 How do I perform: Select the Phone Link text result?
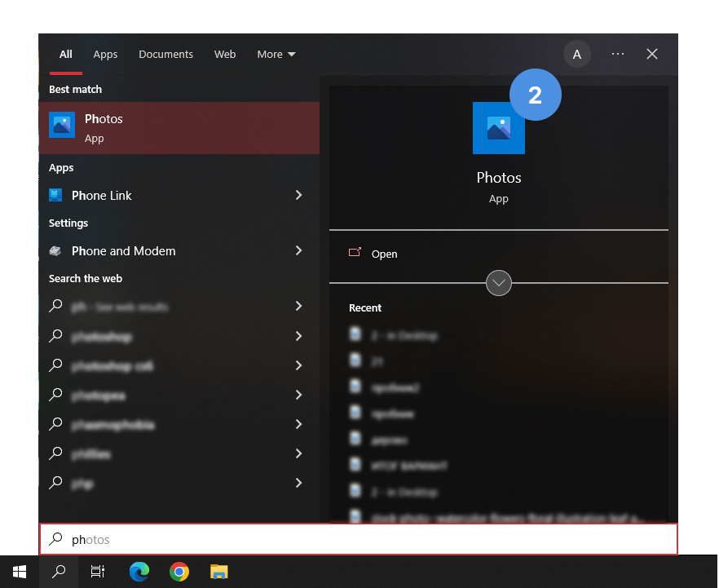tap(102, 196)
